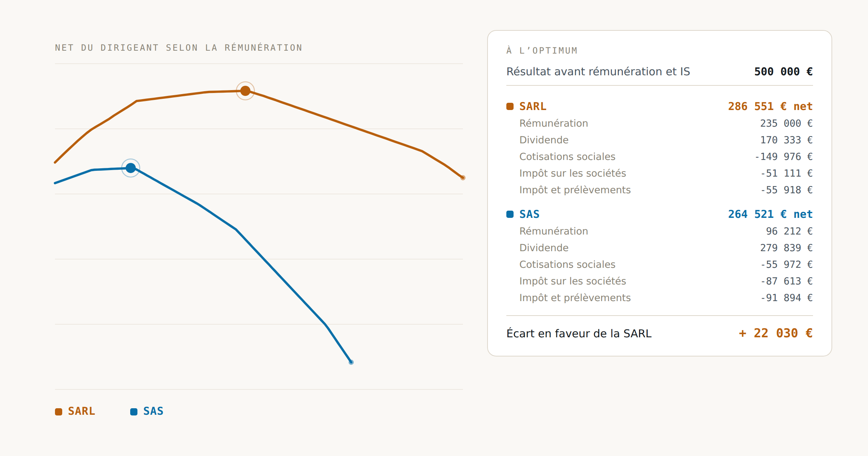Click the SARL optimum point on the orange curve
The height and width of the screenshot is (456, 868).
pyautogui.click(x=245, y=91)
